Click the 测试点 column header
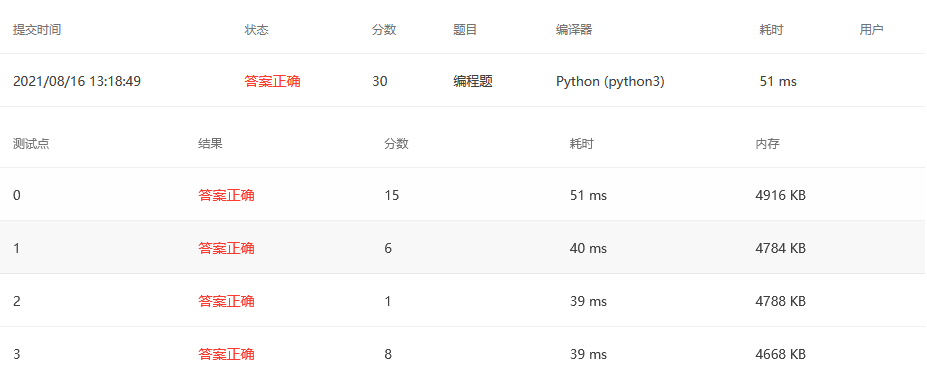The height and width of the screenshot is (372, 927). [31, 144]
